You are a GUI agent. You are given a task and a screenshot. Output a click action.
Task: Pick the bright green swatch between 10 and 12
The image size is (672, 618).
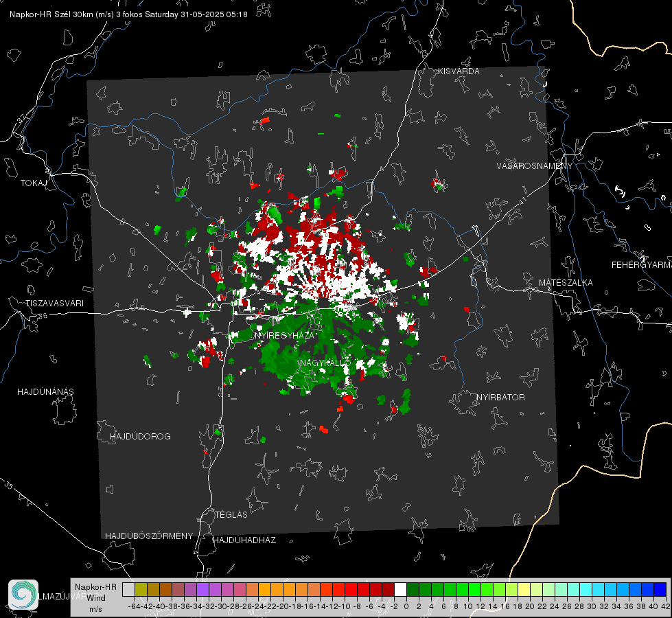tap(474, 590)
